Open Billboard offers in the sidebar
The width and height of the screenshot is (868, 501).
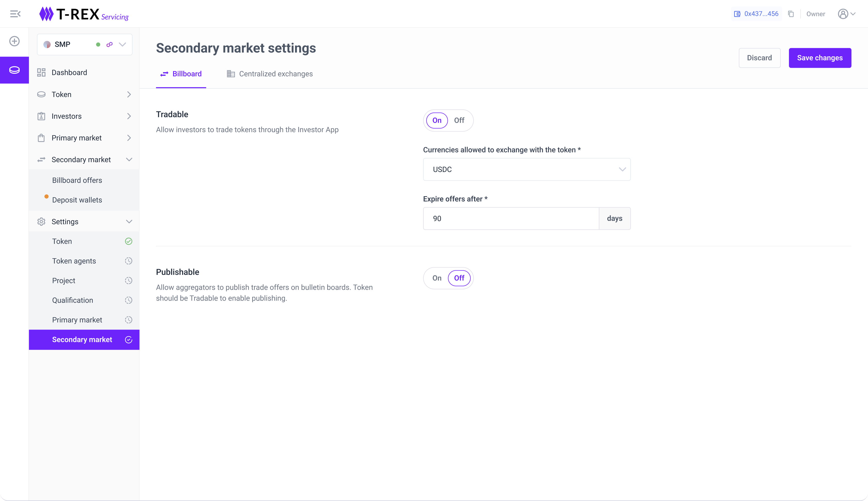click(x=77, y=180)
